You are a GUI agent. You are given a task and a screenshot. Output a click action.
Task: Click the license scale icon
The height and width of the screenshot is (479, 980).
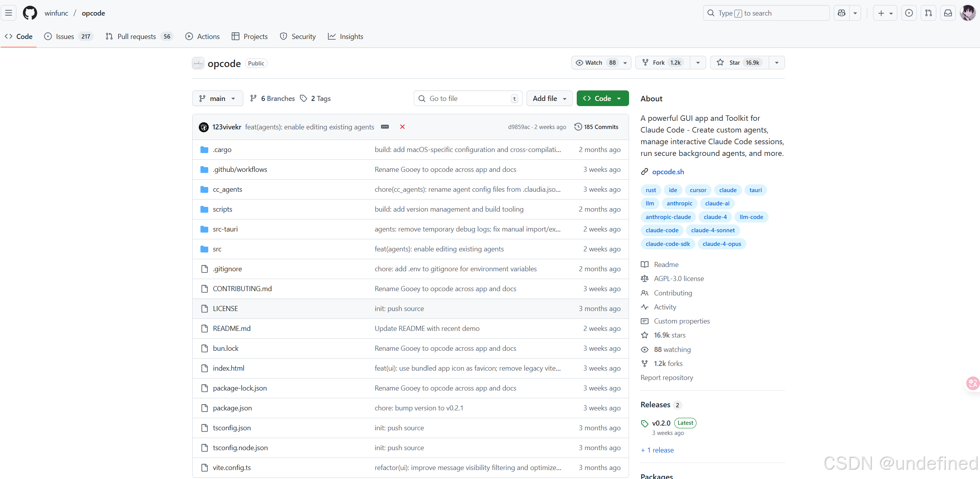pyautogui.click(x=645, y=279)
